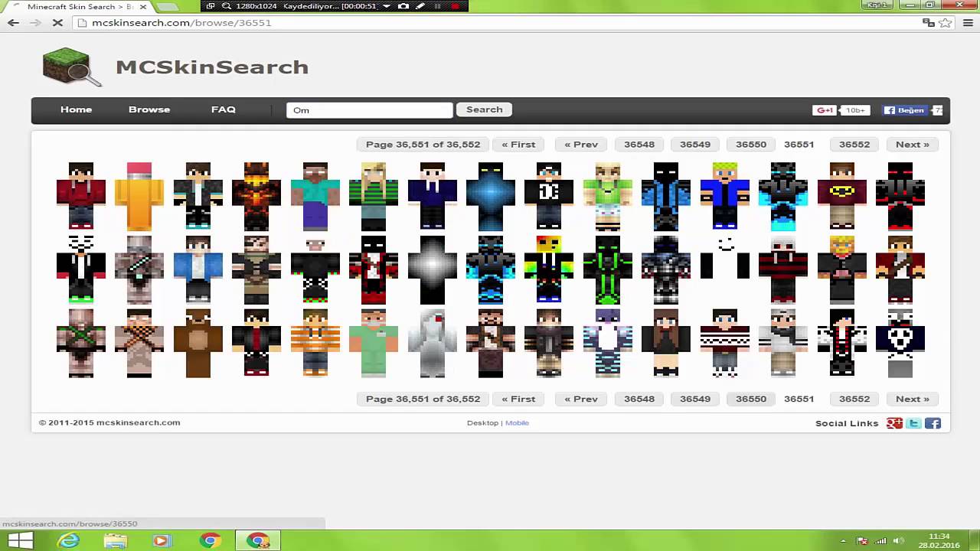Click the browser forward arrow
Viewport: 980px width, 551px height.
pos(35,23)
